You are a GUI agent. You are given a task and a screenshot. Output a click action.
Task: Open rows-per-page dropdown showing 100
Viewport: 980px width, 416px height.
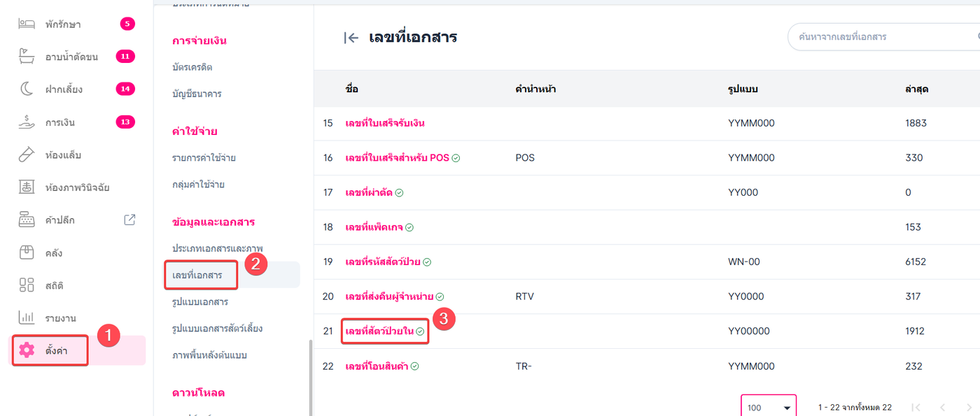[768, 408]
